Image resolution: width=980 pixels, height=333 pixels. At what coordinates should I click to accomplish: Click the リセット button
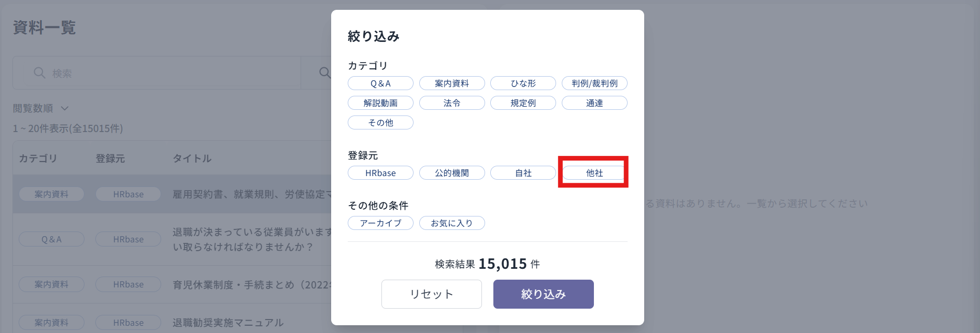[x=432, y=294]
